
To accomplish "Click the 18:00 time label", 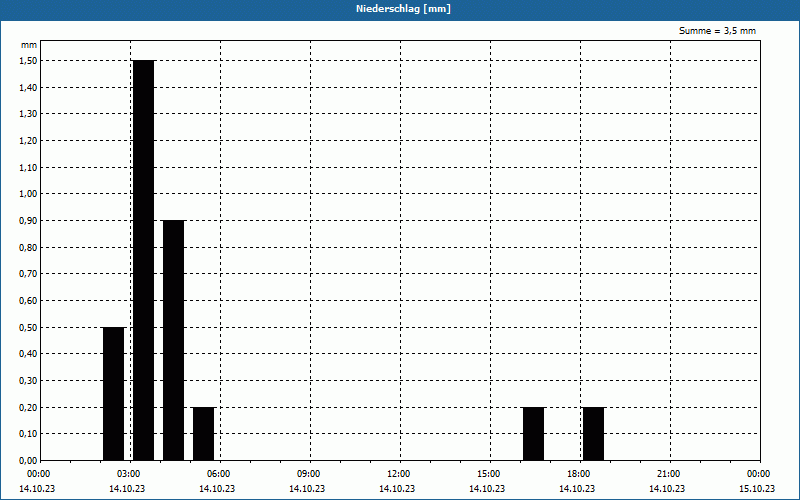I will [579, 474].
